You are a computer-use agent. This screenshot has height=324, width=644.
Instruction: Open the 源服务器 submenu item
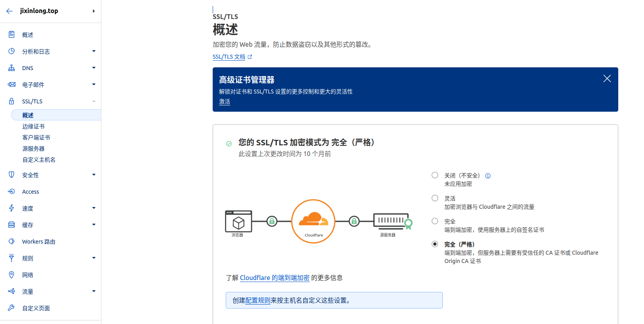33,149
